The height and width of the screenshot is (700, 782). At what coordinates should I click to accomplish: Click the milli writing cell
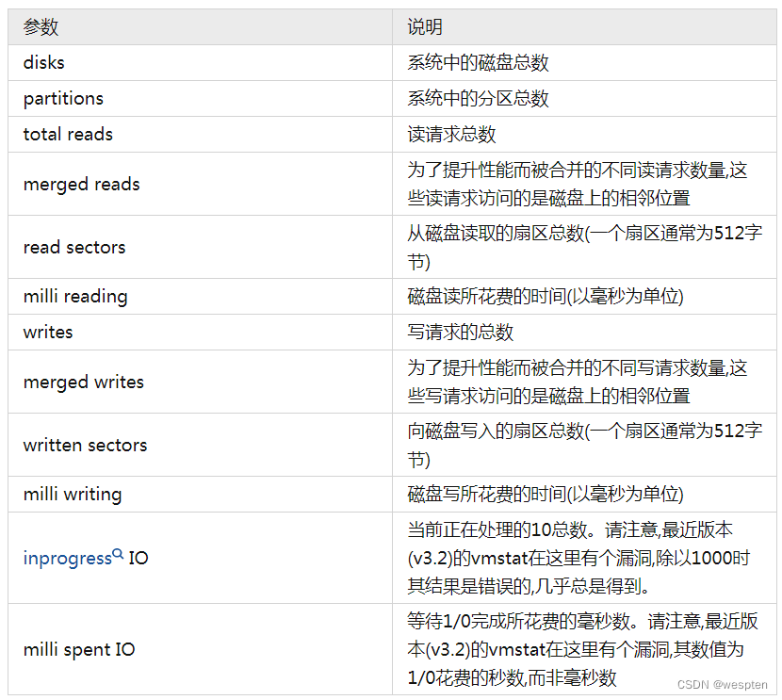tap(200, 495)
